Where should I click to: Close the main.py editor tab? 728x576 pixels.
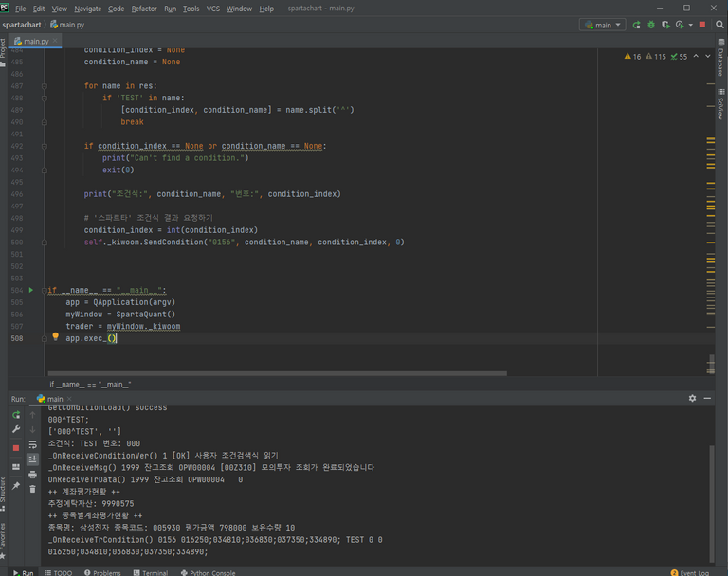pyautogui.click(x=55, y=41)
